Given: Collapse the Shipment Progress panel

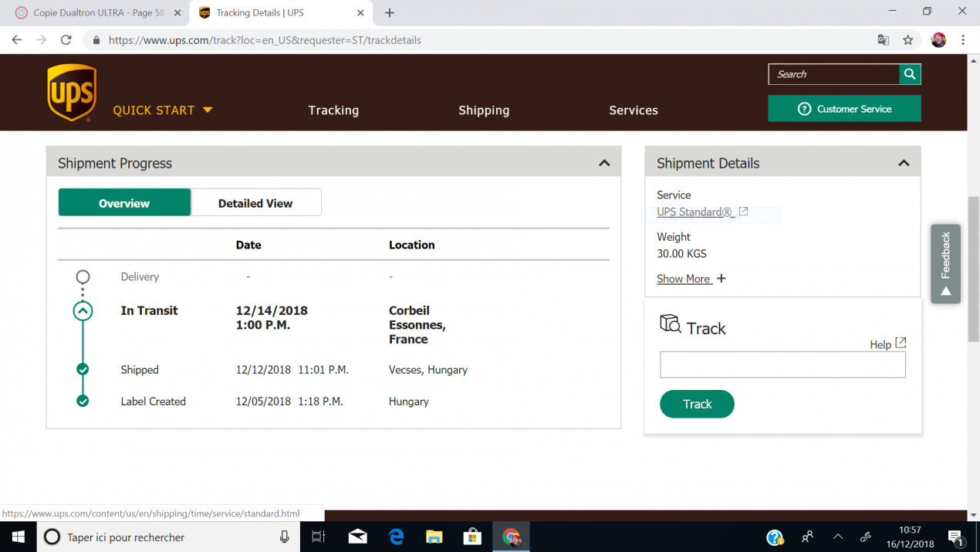Looking at the screenshot, I should (x=604, y=163).
